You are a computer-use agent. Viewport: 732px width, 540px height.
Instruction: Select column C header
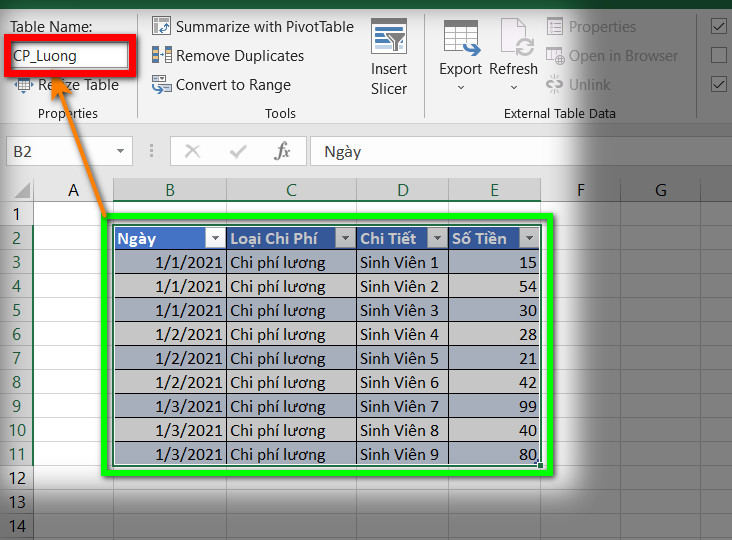tap(291, 190)
